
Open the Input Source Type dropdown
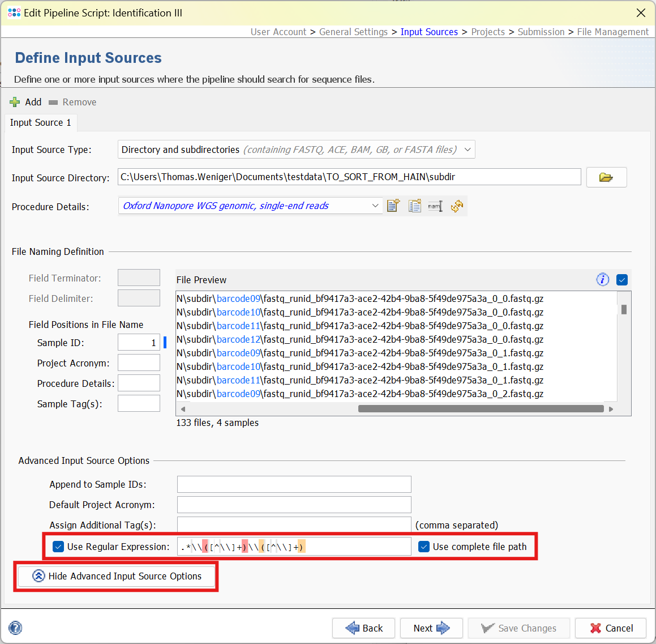click(x=296, y=150)
